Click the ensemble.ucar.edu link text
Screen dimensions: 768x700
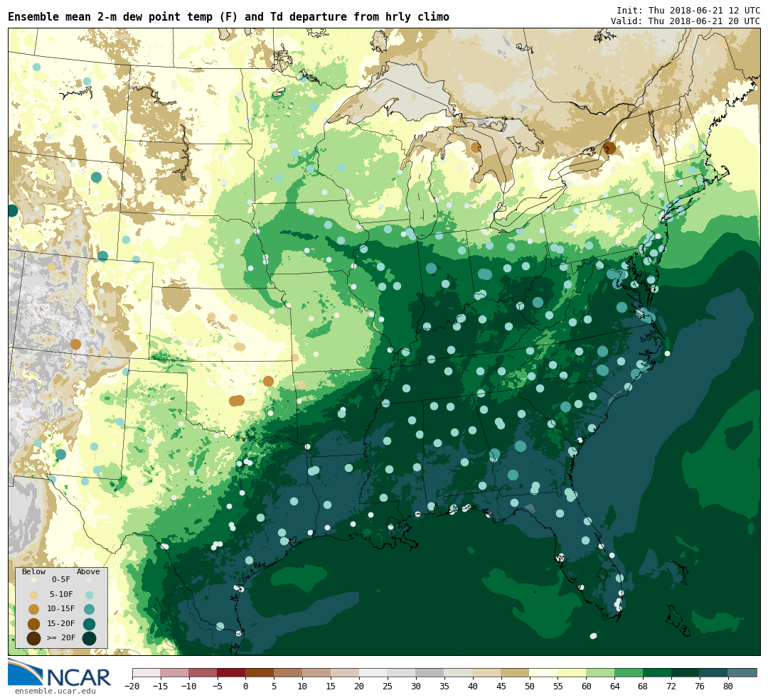55,691
